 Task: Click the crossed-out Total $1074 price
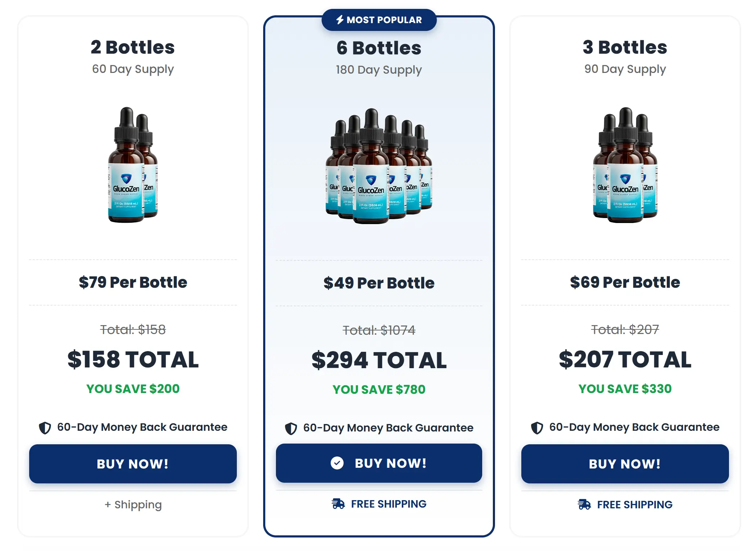coord(379,329)
